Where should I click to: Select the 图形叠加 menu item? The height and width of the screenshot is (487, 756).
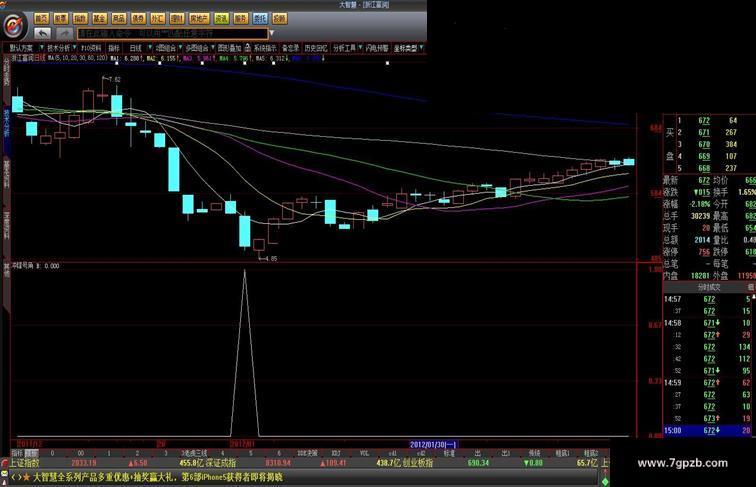click(229, 48)
